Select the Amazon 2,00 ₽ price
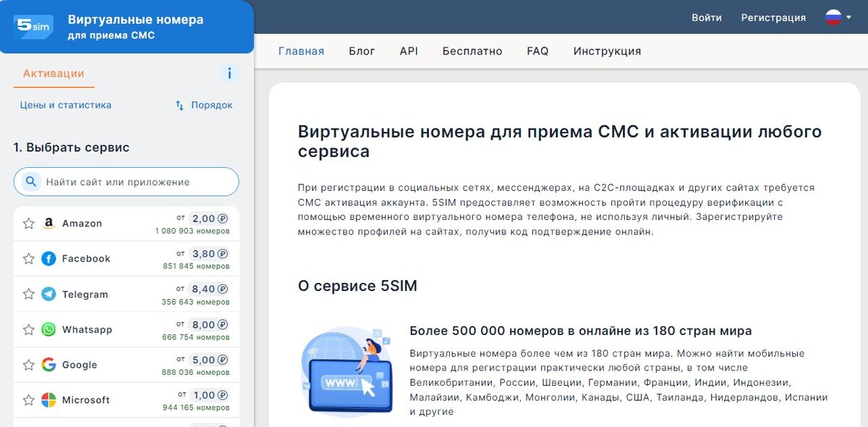 click(x=209, y=219)
